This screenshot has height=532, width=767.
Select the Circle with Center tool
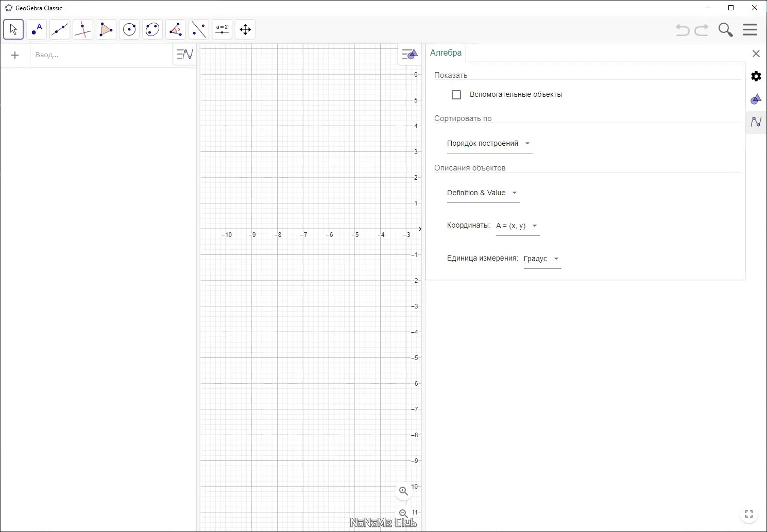(x=129, y=29)
